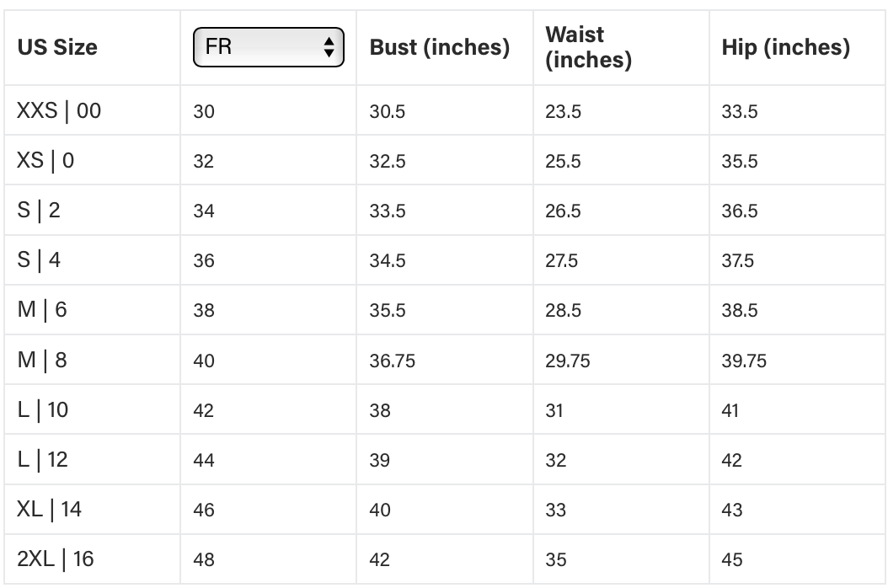
Task: Click the Waist (inches) column header
Action: (x=588, y=48)
